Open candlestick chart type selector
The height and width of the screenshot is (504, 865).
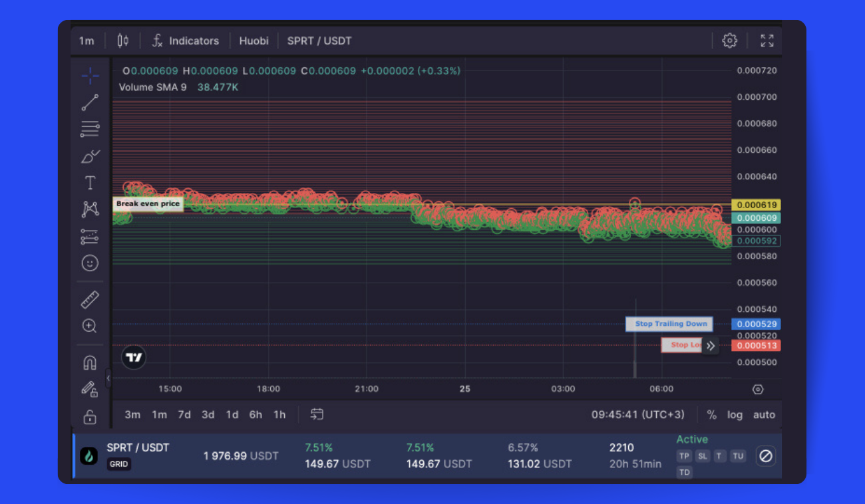pyautogui.click(x=123, y=41)
